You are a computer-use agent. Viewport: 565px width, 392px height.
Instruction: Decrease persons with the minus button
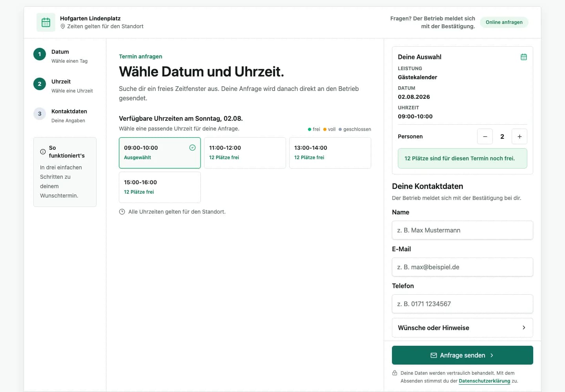click(x=485, y=136)
